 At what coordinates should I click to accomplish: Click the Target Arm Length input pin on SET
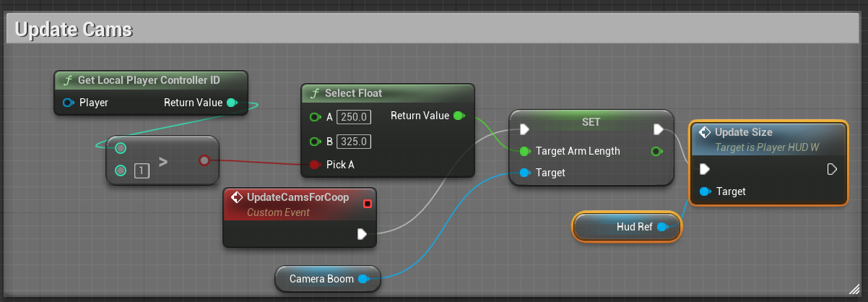[525, 151]
